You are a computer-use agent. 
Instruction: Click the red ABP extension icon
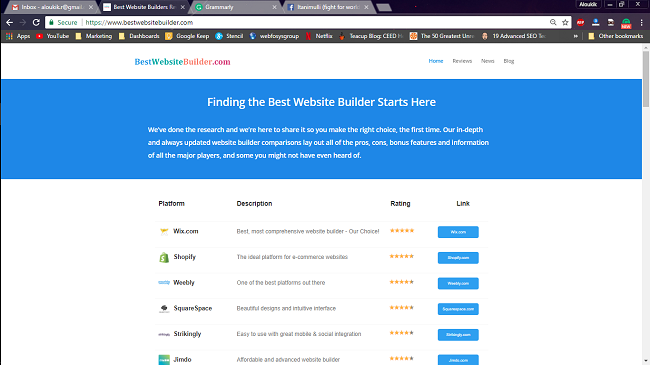point(580,22)
